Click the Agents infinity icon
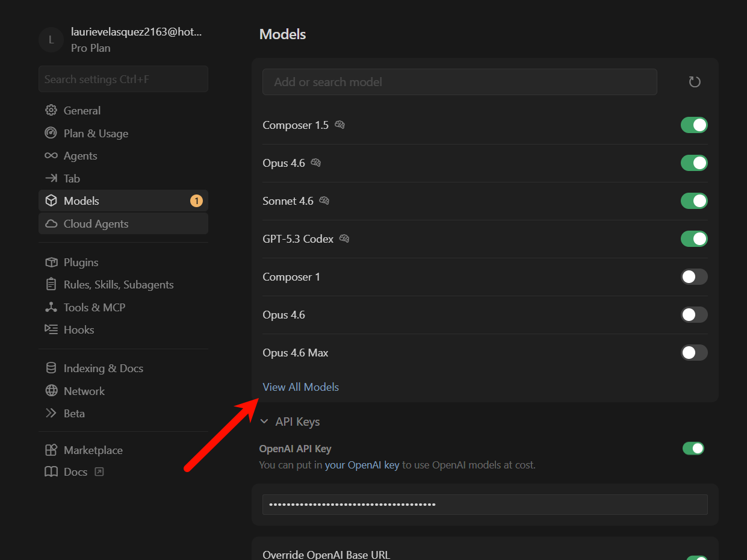 click(51, 156)
